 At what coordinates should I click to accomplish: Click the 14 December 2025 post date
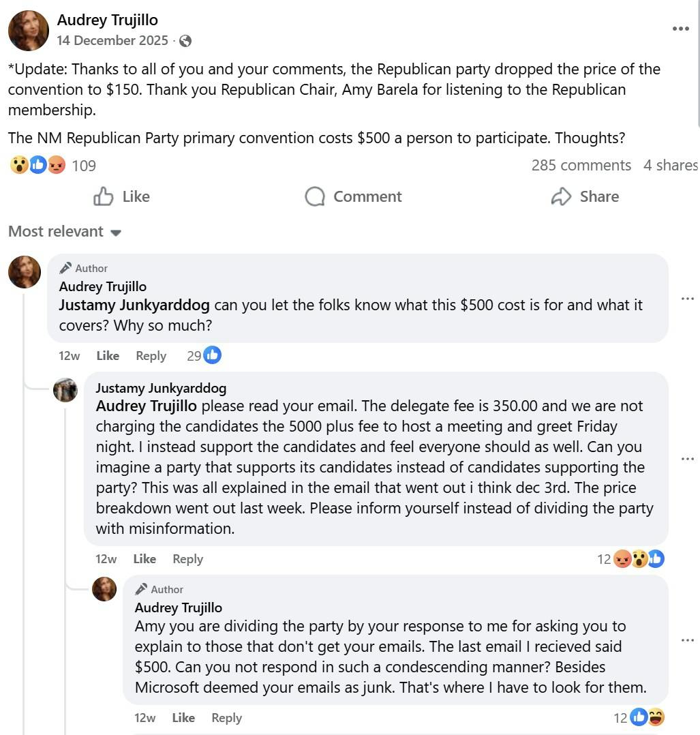pos(112,41)
